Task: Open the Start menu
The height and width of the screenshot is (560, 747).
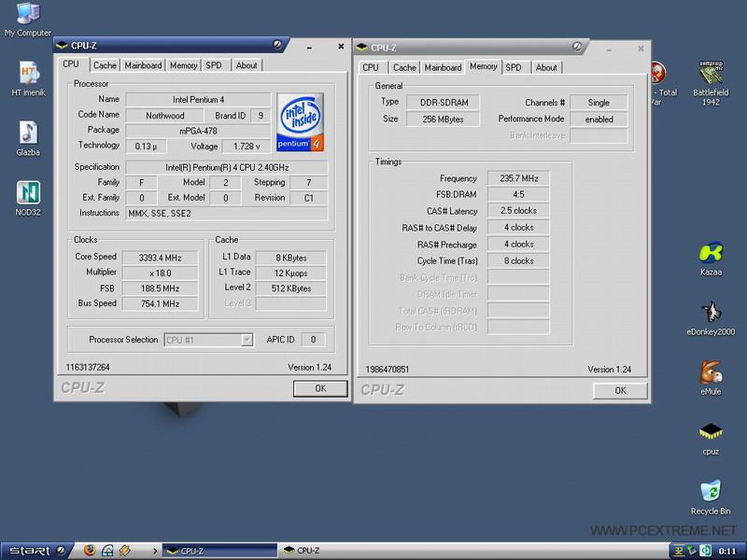Action: [x=36, y=551]
